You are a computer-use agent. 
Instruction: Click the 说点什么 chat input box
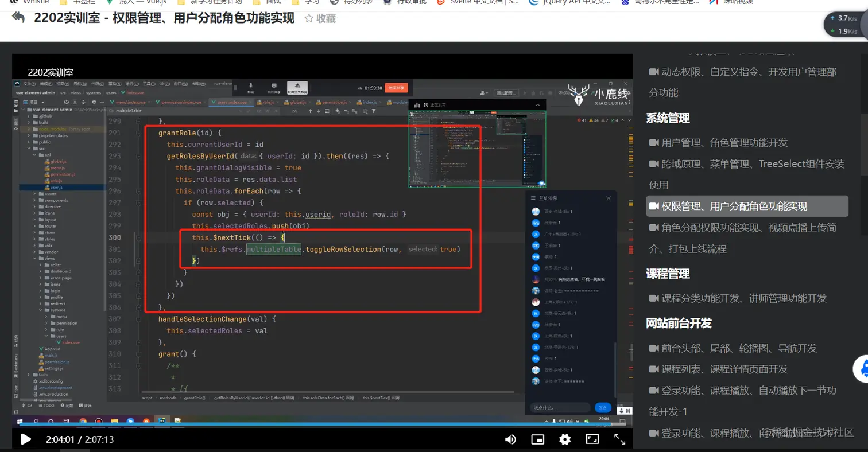(560, 407)
